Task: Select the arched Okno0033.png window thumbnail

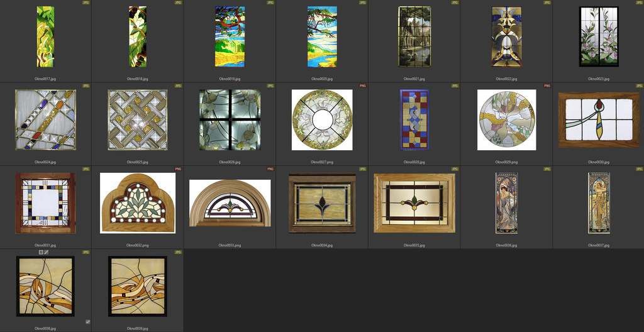Action: click(230, 202)
